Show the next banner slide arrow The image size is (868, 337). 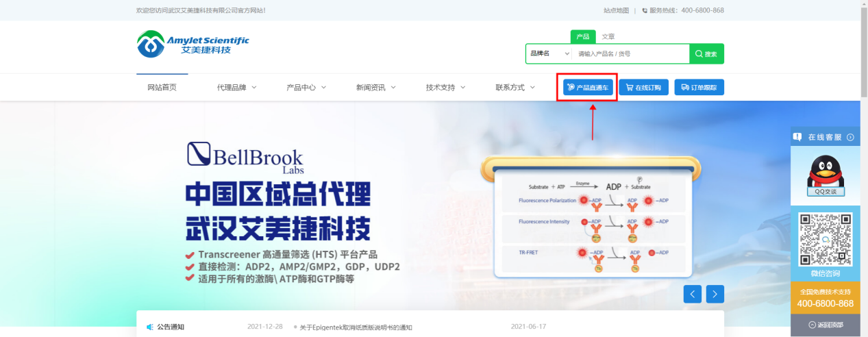click(x=715, y=294)
